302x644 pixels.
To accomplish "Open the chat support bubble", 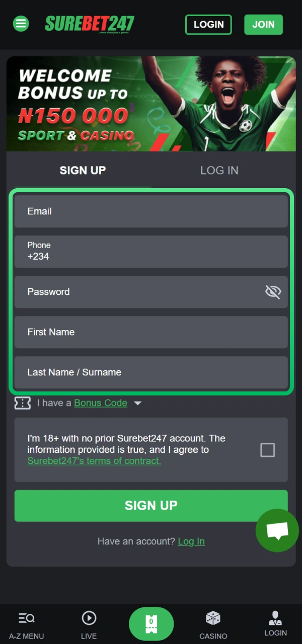I will pyautogui.click(x=277, y=530).
